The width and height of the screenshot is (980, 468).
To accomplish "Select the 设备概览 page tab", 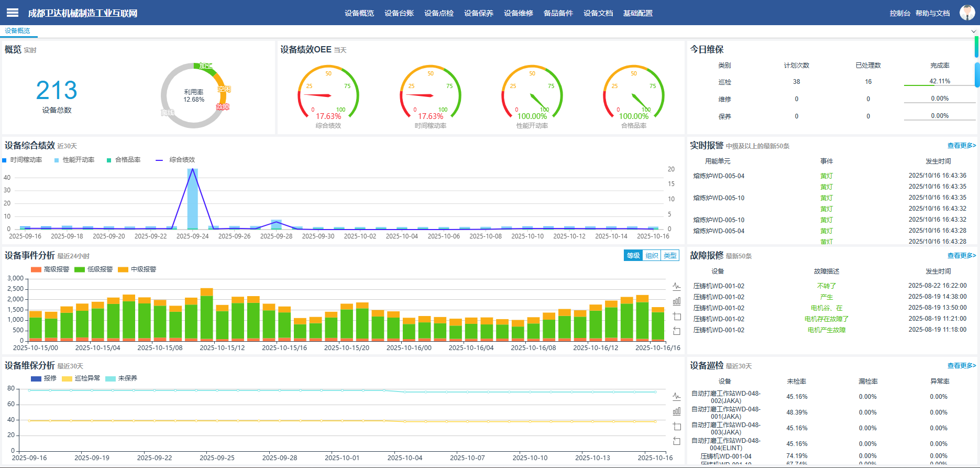I will tap(17, 31).
